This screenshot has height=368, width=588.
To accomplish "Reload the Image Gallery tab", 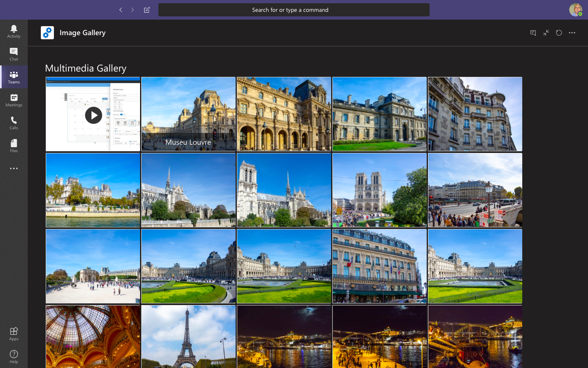I will tap(559, 33).
